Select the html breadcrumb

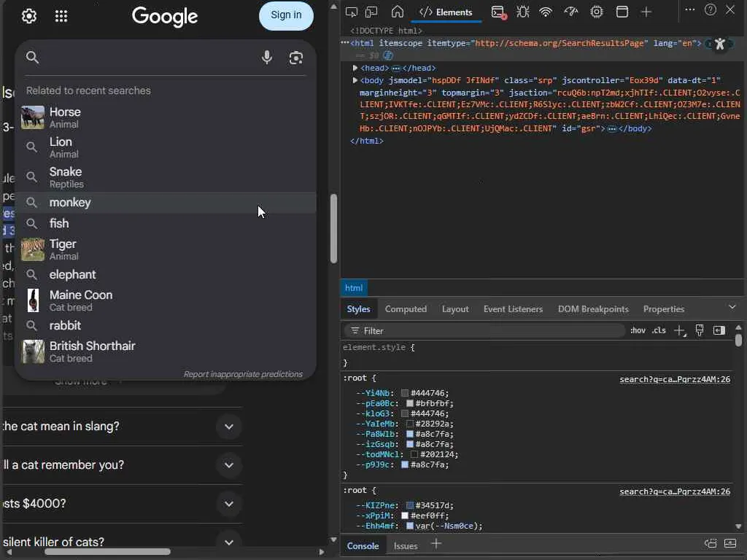[354, 288]
